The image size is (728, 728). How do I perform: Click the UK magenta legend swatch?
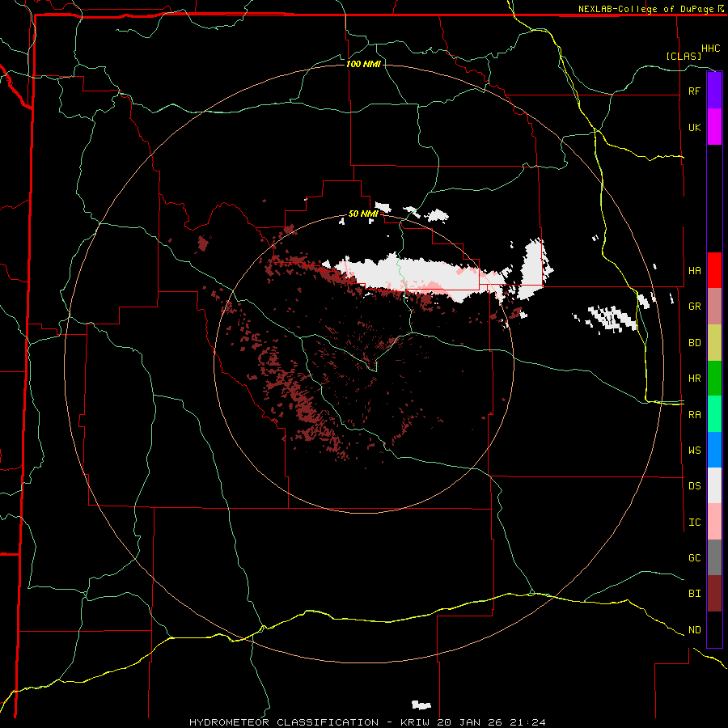(x=714, y=127)
